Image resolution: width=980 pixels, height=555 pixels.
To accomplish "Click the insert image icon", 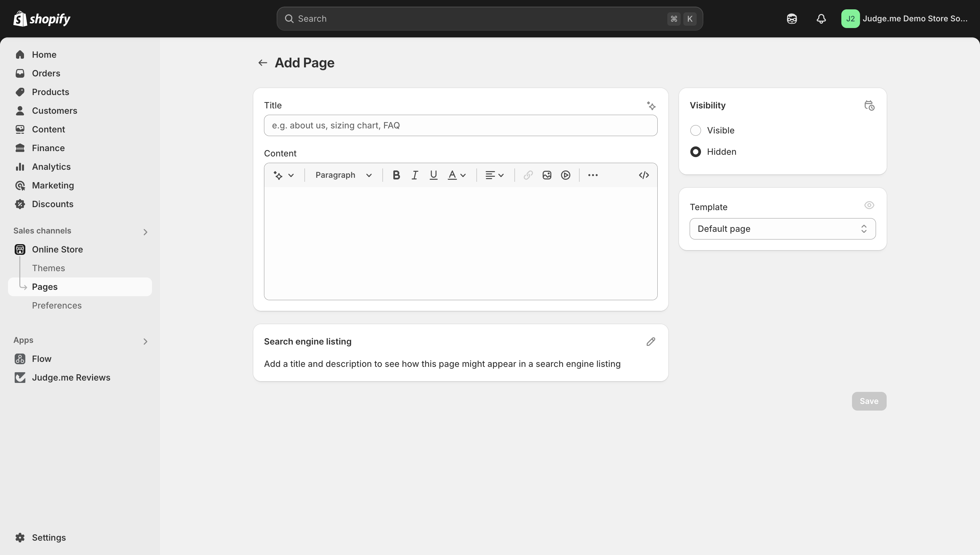I will click(x=547, y=175).
